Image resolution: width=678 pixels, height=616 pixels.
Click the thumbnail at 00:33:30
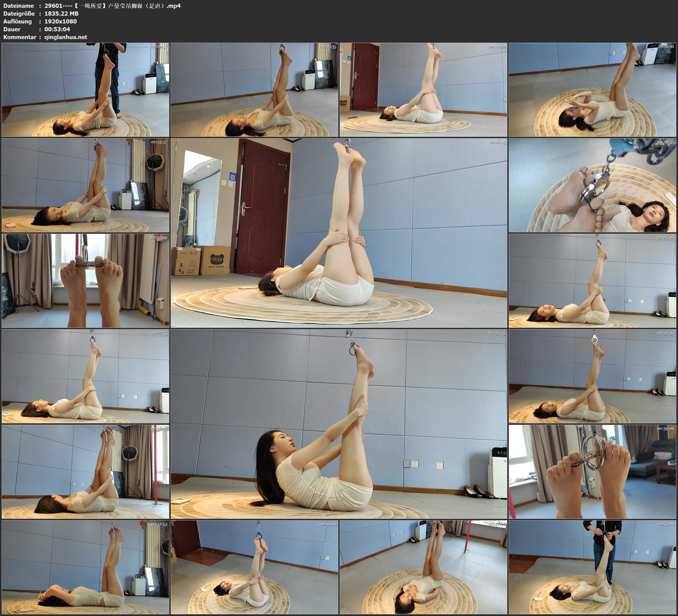592,376
